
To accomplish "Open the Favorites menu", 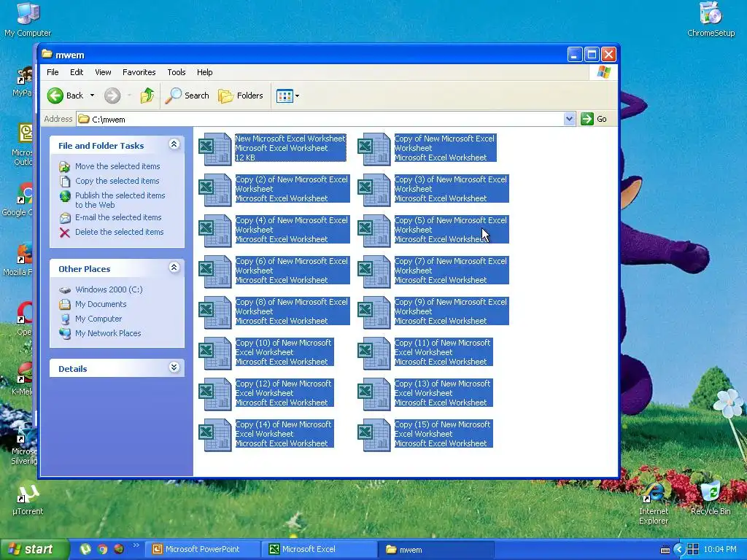I will coord(139,72).
